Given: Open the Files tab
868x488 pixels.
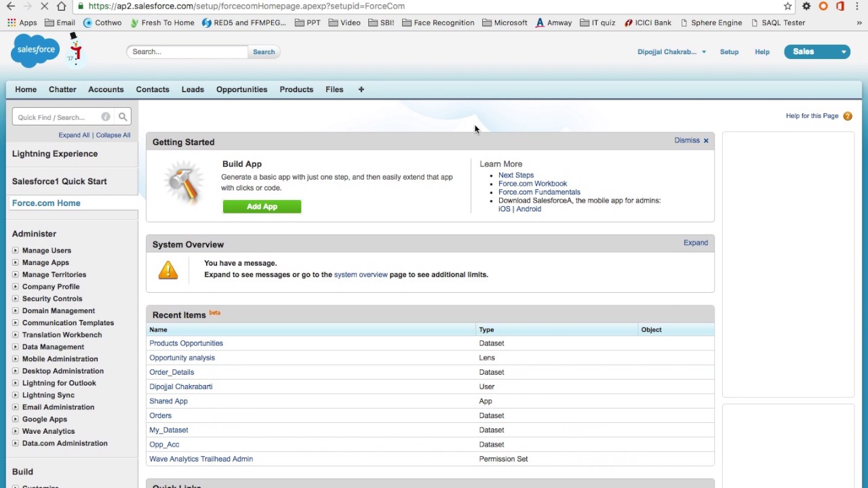Looking at the screenshot, I should 334,89.
